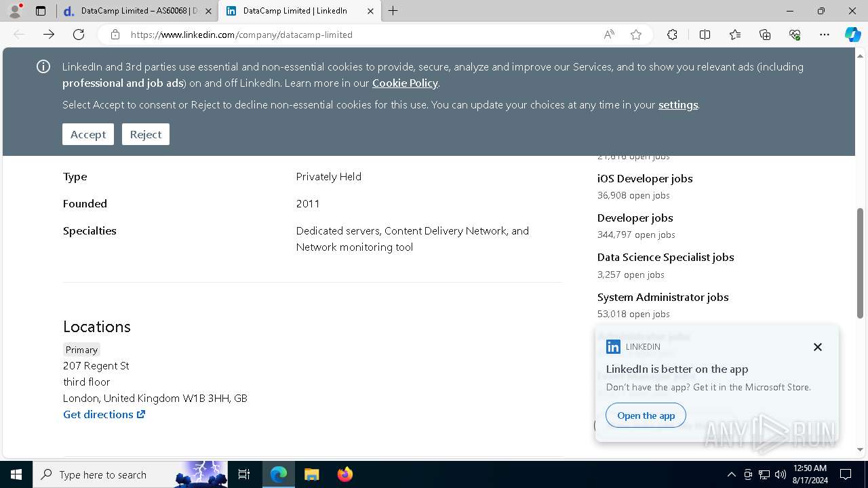
Task: Click Open the app button
Action: coord(646,415)
